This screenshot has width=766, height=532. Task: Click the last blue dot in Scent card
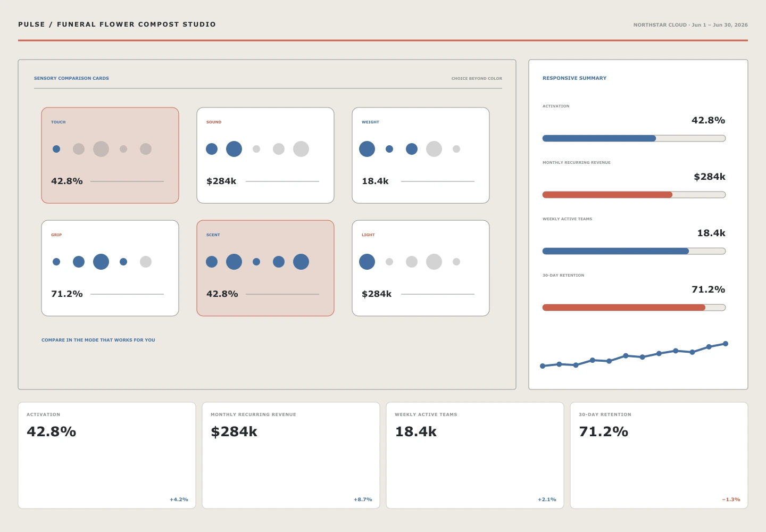pyautogui.click(x=301, y=262)
